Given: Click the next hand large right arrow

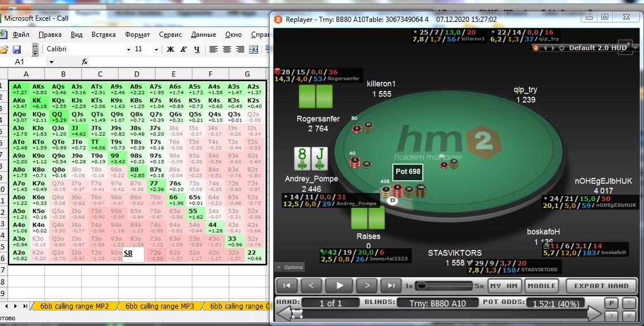Looking at the screenshot, I should pyautogui.click(x=594, y=314).
